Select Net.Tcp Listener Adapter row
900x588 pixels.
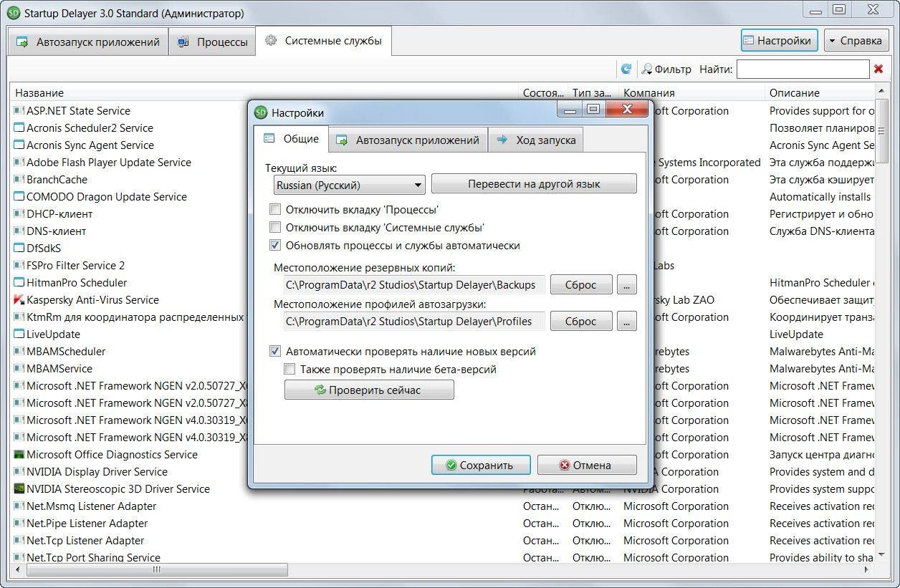[443, 541]
